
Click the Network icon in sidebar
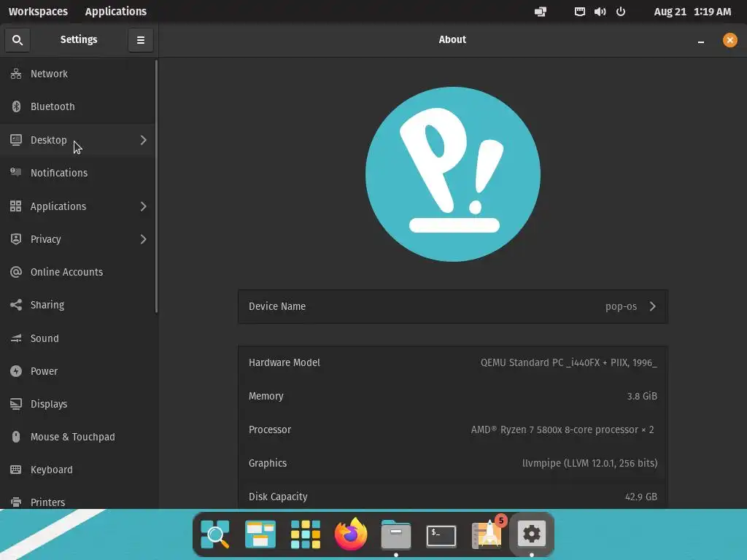(16, 74)
